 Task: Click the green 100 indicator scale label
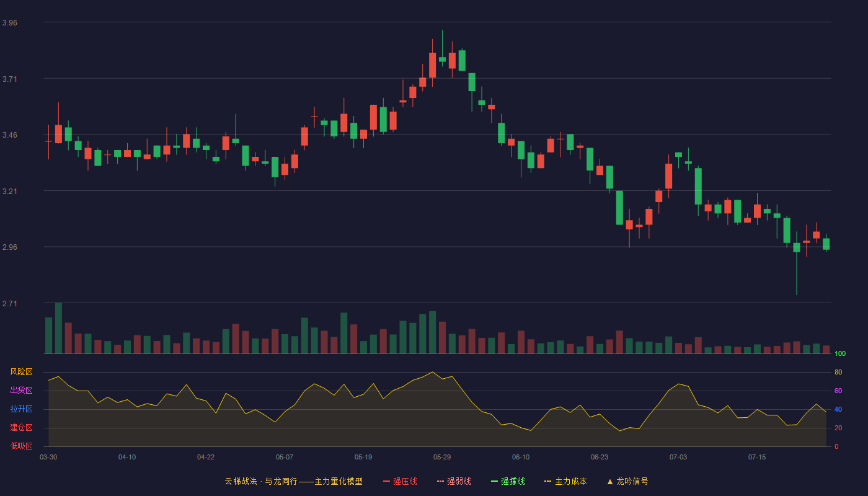(840, 354)
